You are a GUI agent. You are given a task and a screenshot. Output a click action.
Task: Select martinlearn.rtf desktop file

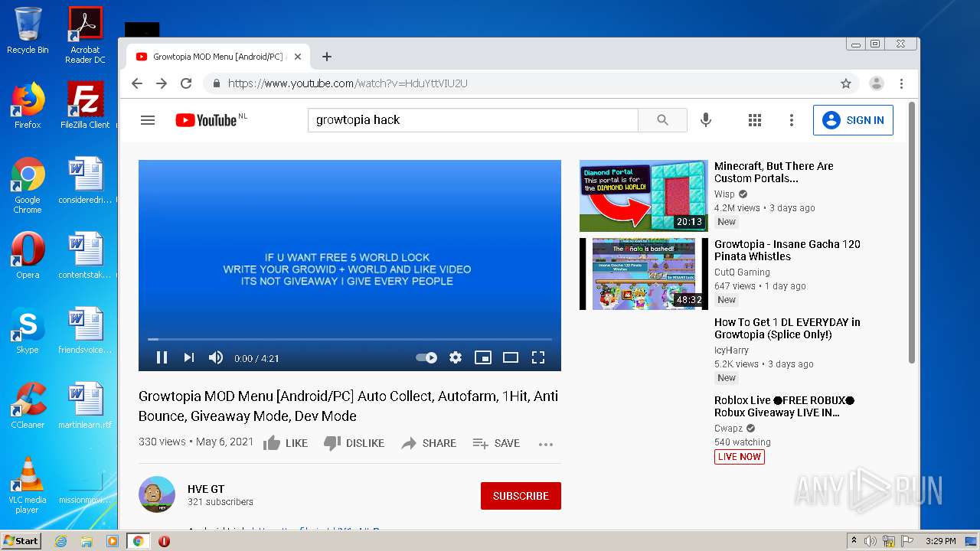(x=85, y=405)
